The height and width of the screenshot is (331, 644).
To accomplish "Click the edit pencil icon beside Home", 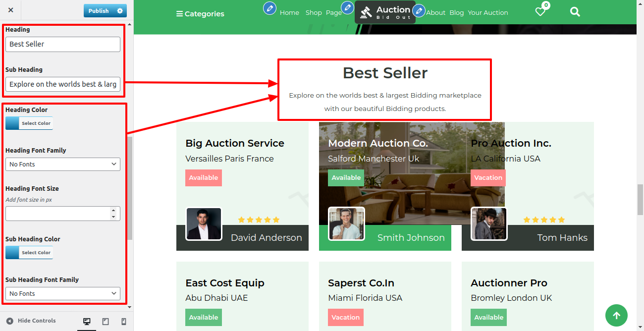I will pyautogui.click(x=269, y=8).
